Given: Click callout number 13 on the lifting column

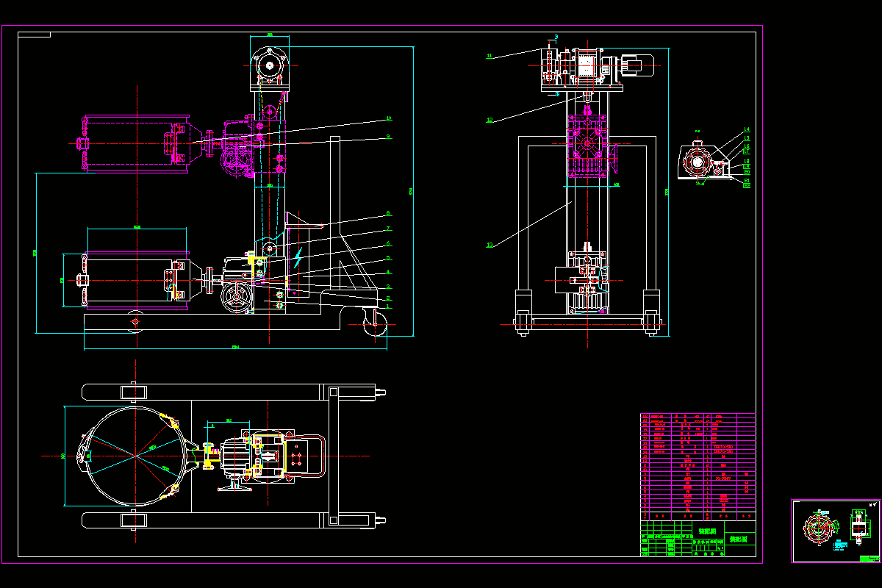Looking at the screenshot, I should (490, 244).
